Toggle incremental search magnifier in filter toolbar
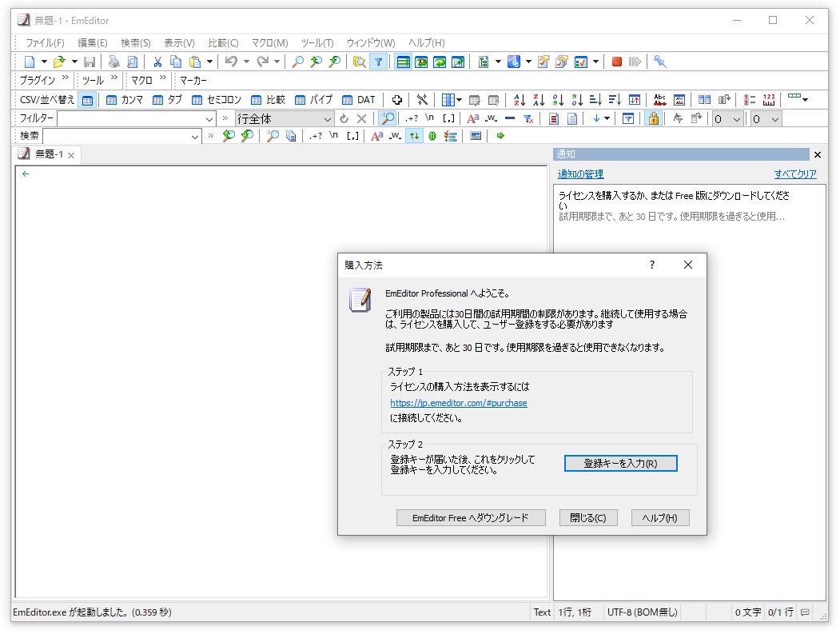Screen dimensions: 840x638 coord(388,118)
